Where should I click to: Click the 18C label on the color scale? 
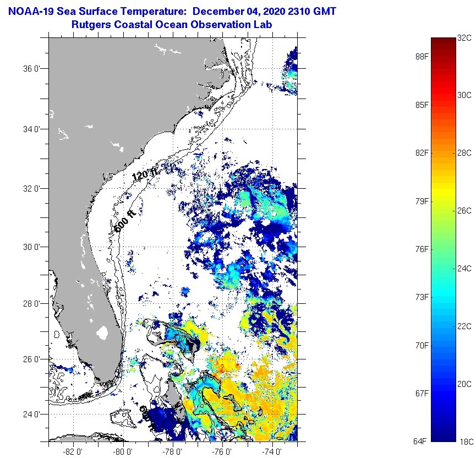[x=466, y=442]
